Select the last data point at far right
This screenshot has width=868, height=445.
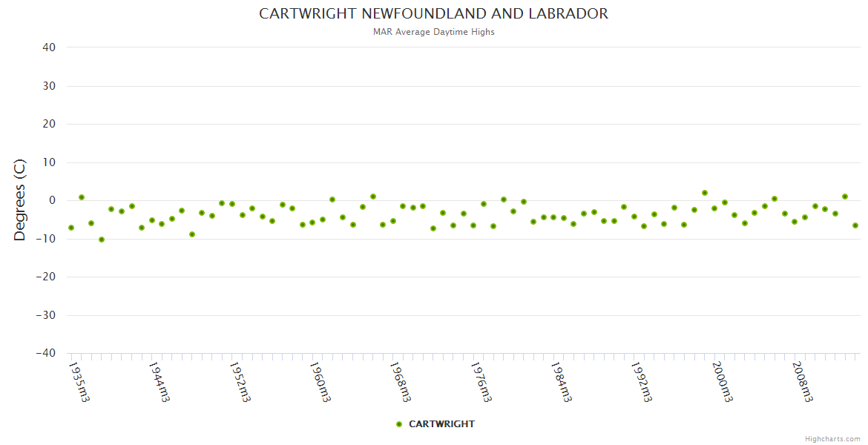coord(855,225)
